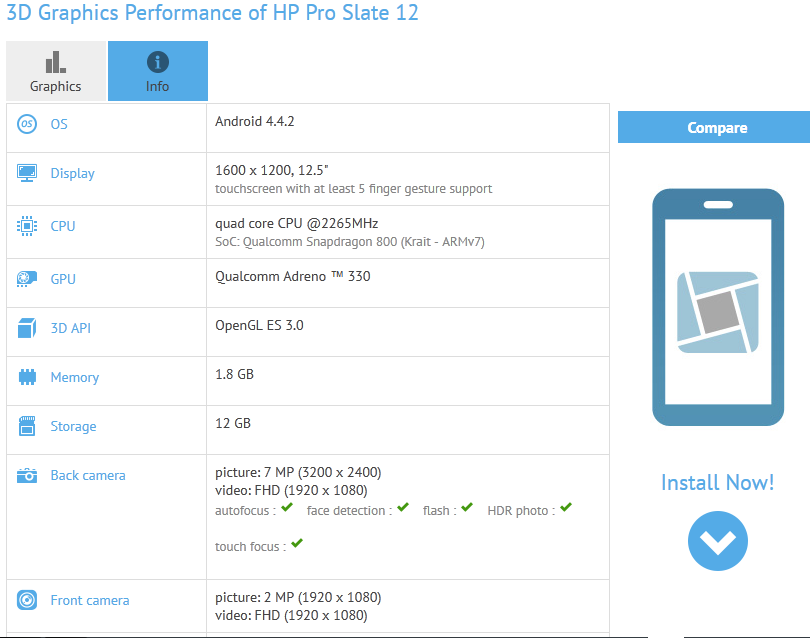The height and width of the screenshot is (638, 810).
Task: Click the OS label
Action: coord(59,124)
